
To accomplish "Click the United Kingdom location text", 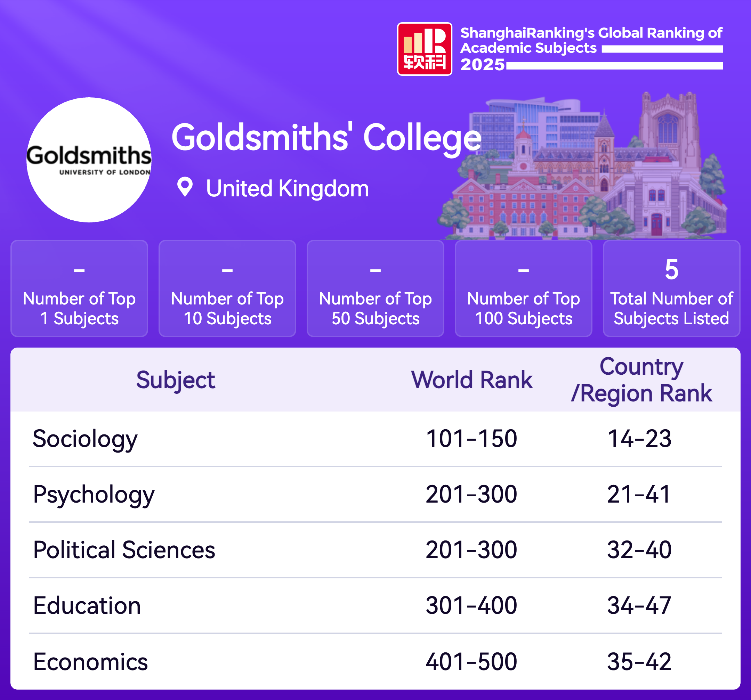I will pos(287,188).
